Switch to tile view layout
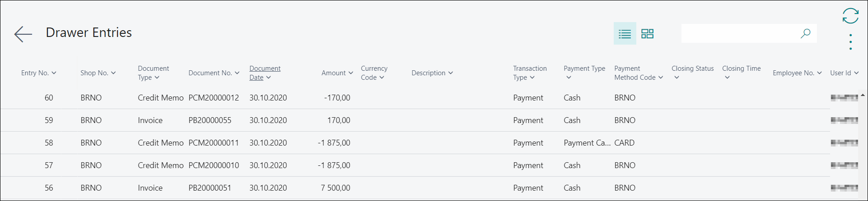868x201 pixels. [x=648, y=34]
